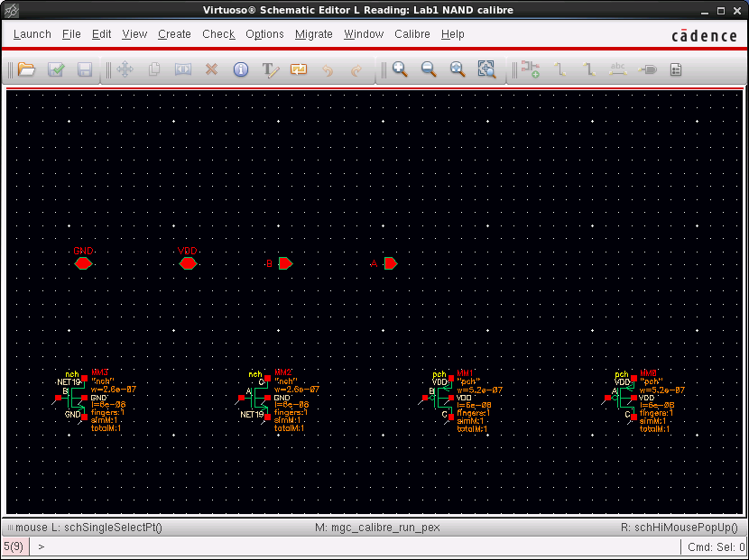Click the Open folder toolbar icon

point(26,69)
